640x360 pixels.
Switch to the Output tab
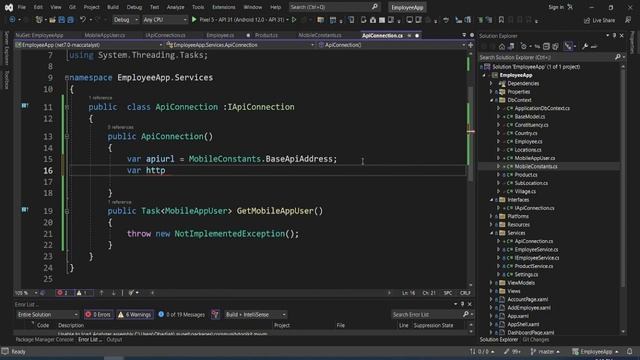pyautogui.click(x=114, y=340)
